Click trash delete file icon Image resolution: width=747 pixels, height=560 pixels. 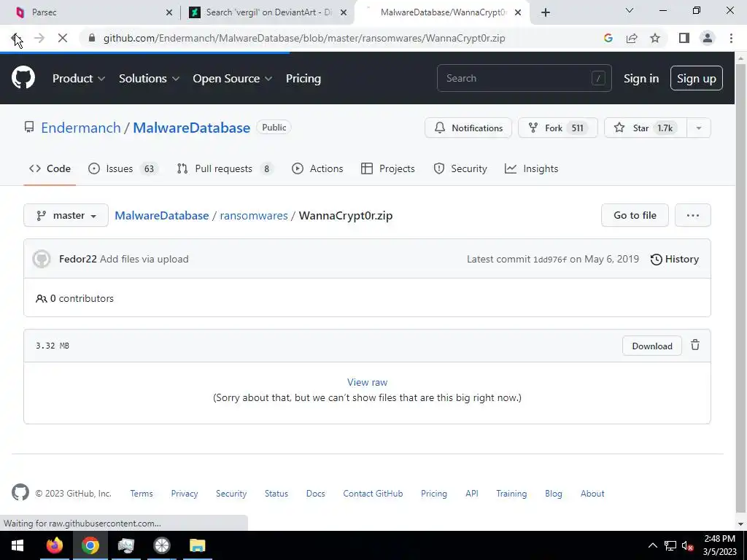click(695, 345)
